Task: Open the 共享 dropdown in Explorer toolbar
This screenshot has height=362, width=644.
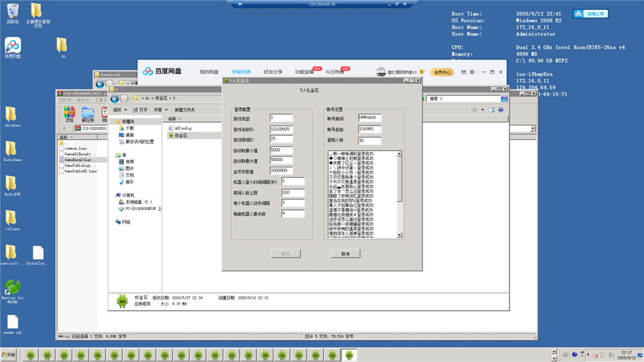Action: [160, 110]
